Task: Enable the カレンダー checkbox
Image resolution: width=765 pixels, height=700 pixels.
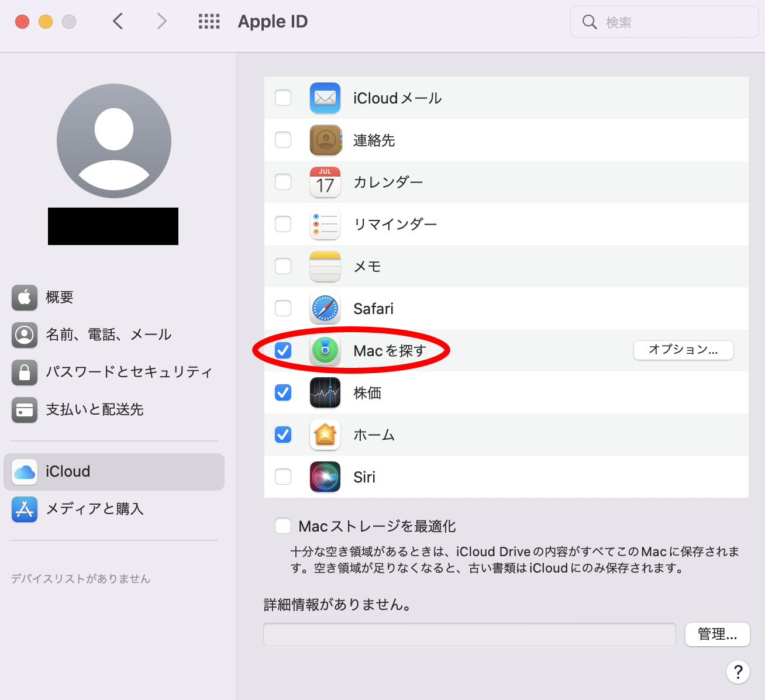Action: (283, 182)
